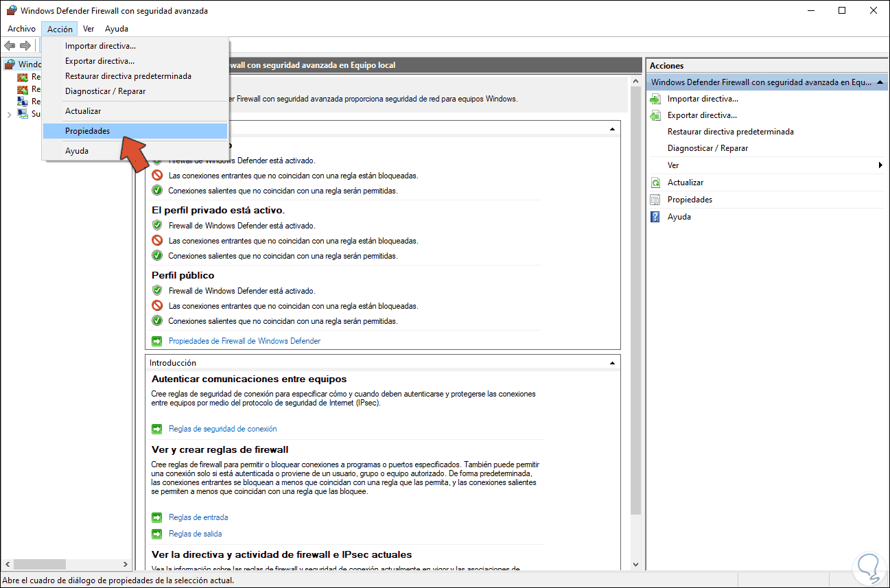Expand the Supervisión tree node arrow

9,114
